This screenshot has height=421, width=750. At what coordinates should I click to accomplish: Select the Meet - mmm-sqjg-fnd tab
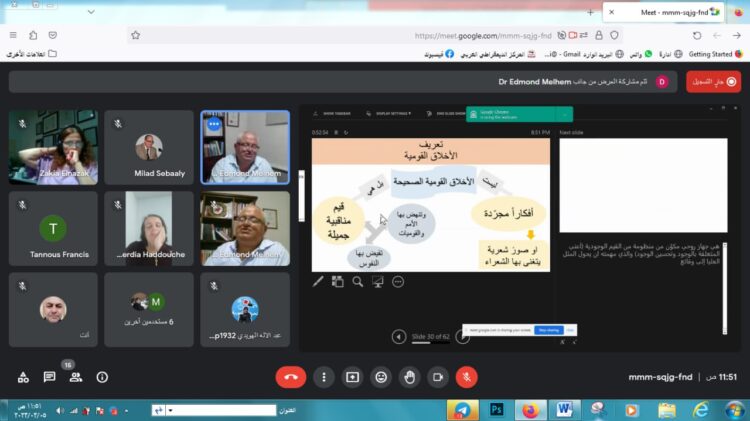(x=664, y=12)
